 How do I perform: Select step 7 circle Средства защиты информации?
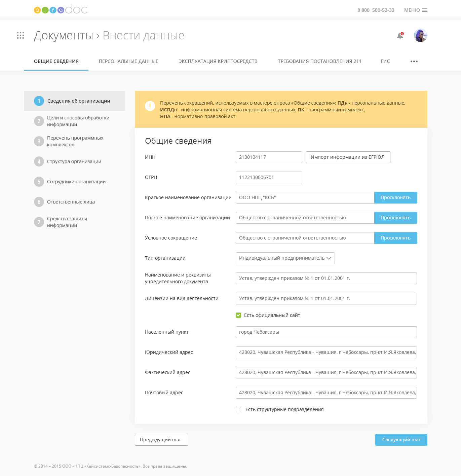[39, 222]
